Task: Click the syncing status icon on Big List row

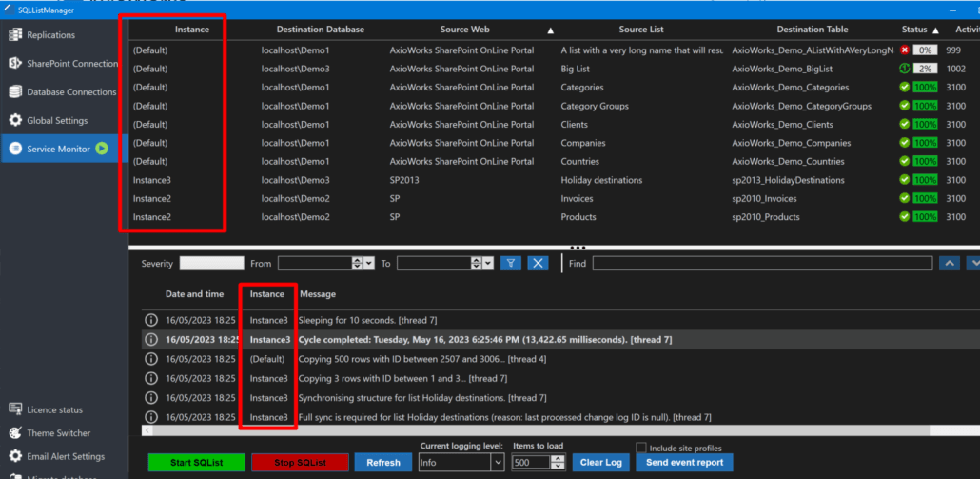Action: [x=905, y=69]
